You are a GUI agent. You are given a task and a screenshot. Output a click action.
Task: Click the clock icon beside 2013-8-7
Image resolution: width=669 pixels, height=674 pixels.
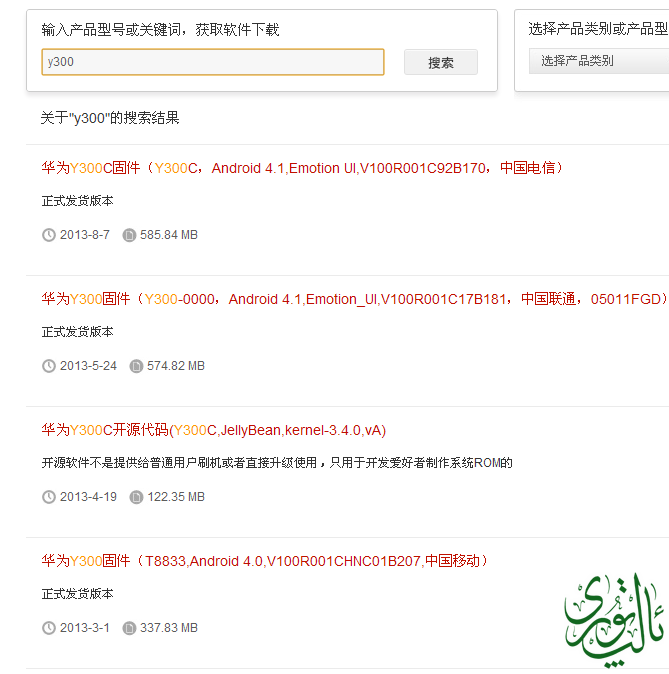pos(49,235)
